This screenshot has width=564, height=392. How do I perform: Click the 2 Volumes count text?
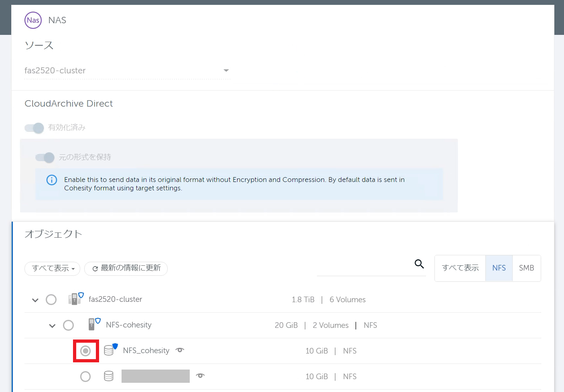(331, 325)
